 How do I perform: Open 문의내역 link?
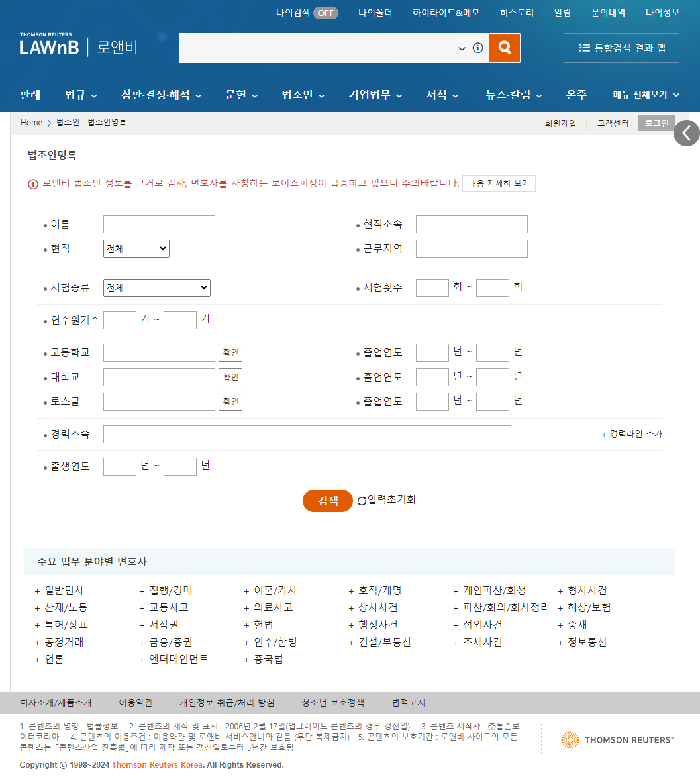click(x=609, y=13)
